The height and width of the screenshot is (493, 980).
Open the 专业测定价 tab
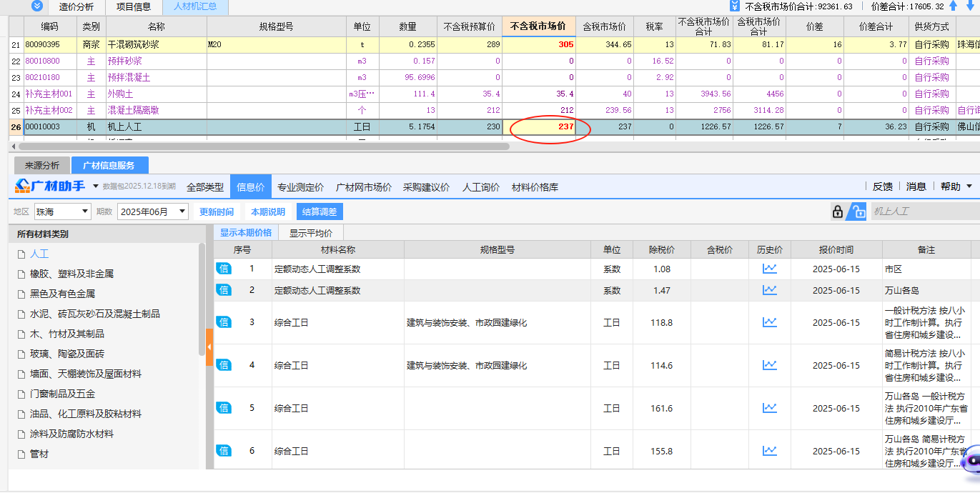(301, 187)
